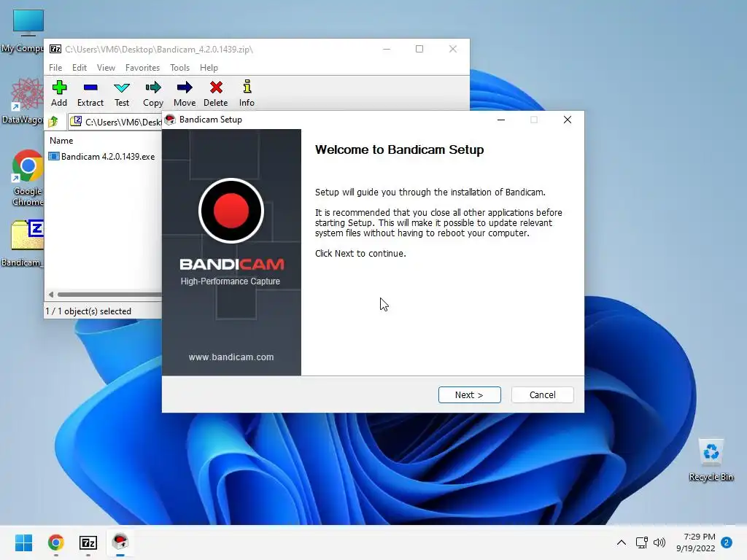Viewport: 747px width, 560px height.
Task: Click the 7z icon in the 7-Zip title bar
Action: [55, 49]
